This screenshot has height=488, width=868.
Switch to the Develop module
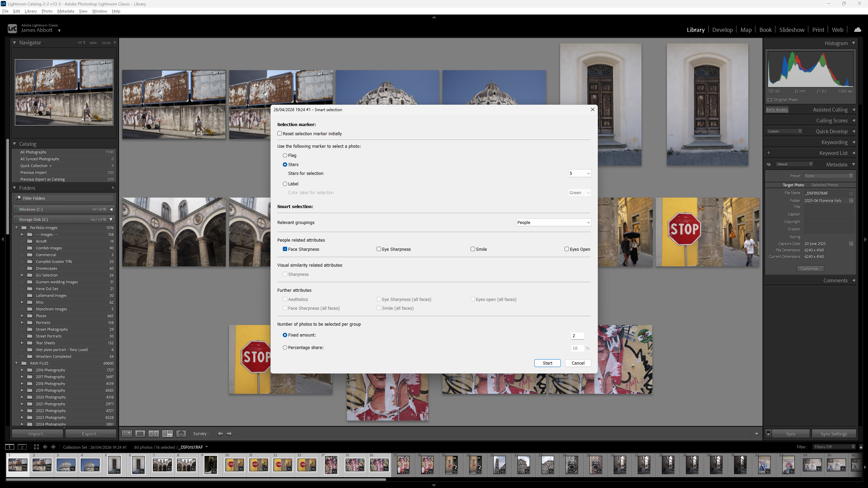(x=722, y=29)
